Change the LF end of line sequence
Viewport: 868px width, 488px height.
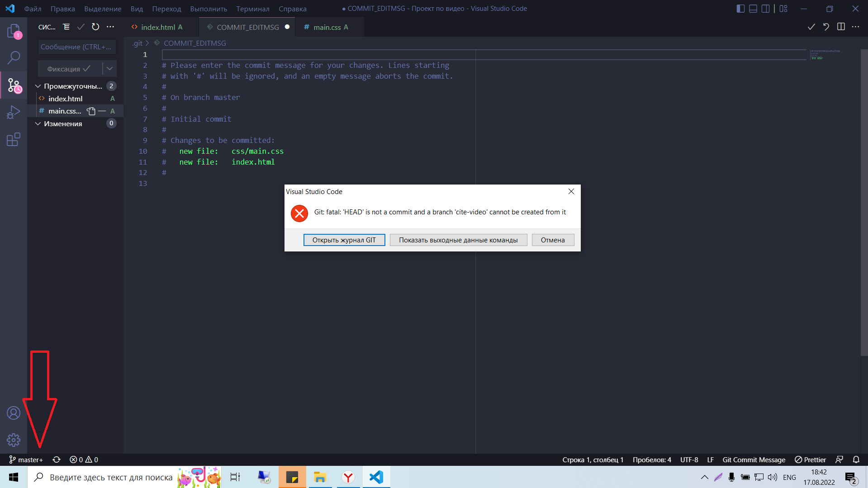tap(710, 460)
